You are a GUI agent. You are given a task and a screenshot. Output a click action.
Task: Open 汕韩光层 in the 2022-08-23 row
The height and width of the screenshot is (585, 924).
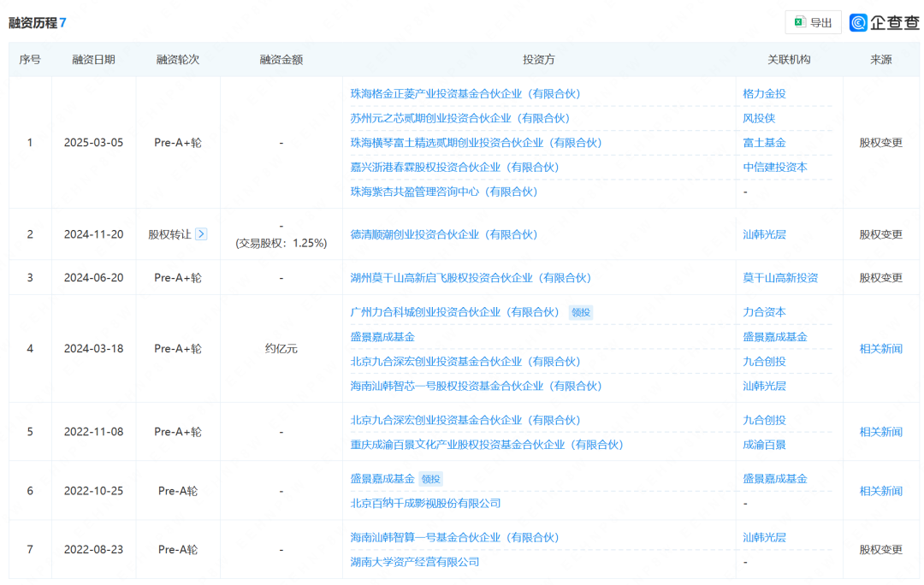(764, 537)
